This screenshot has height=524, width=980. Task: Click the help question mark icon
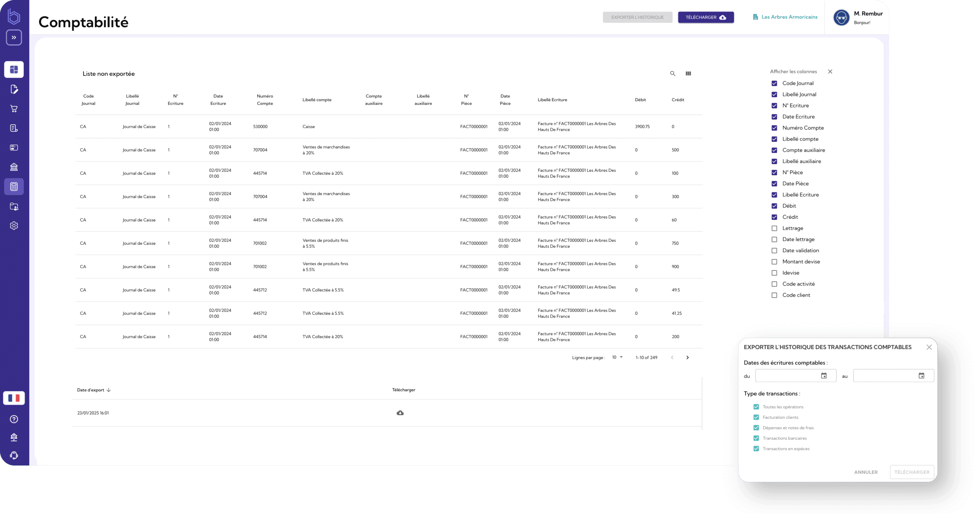[14, 419]
